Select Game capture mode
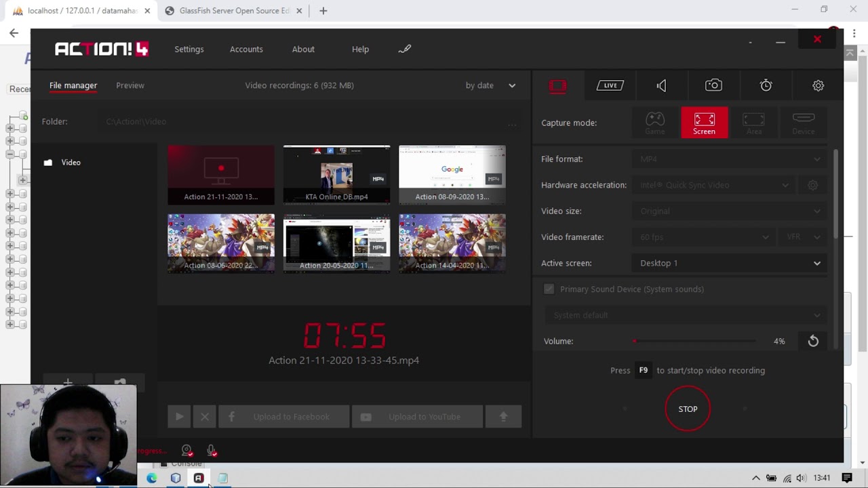The width and height of the screenshot is (868, 488). pos(655,123)
